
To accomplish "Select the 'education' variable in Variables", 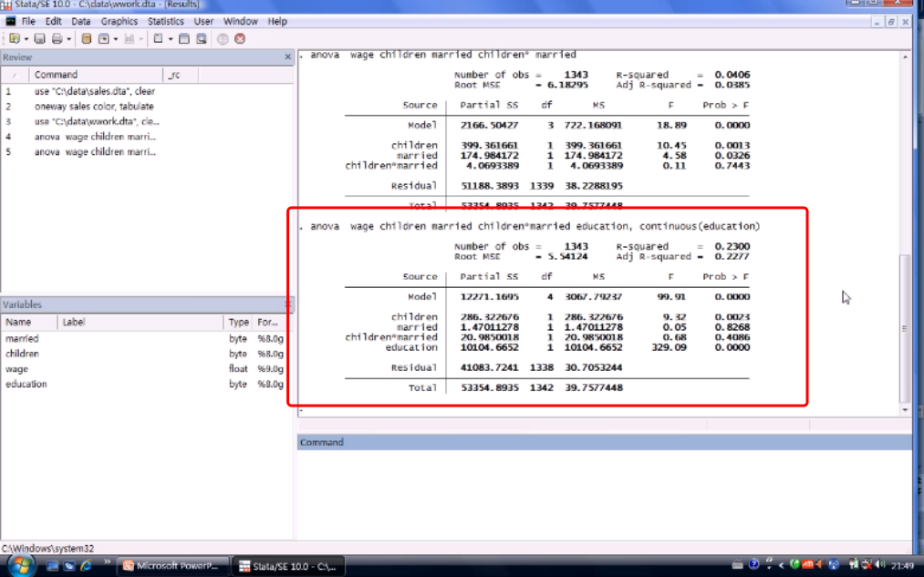I will click(x=26, y=384).
